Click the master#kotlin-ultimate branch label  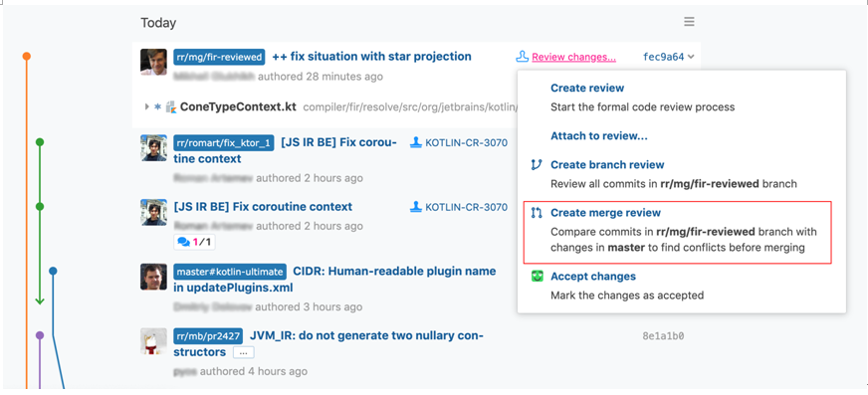[230, 272]
